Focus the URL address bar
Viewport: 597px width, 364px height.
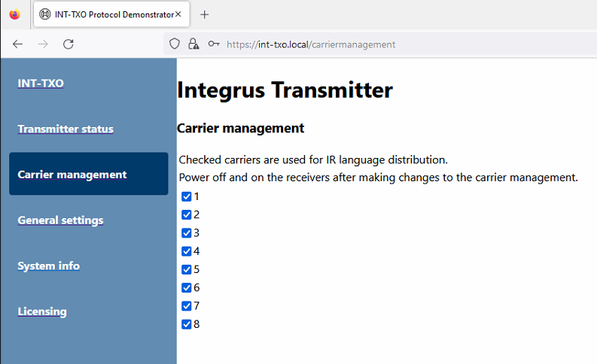pyautogui.click(x=381, y=44)
